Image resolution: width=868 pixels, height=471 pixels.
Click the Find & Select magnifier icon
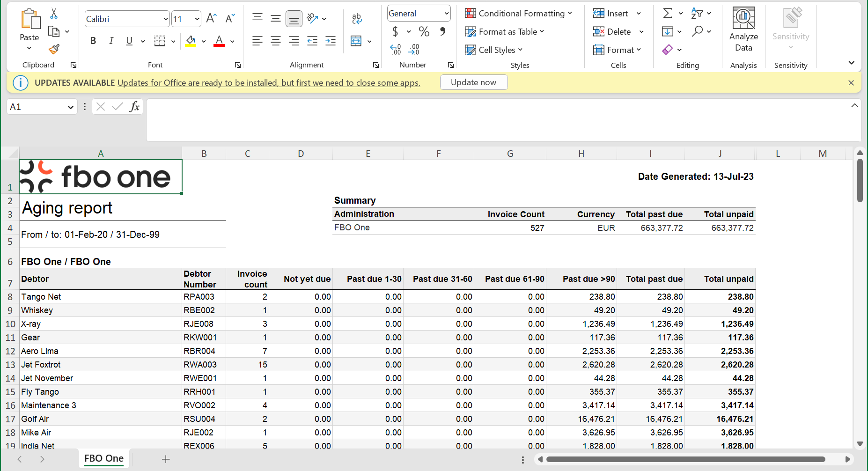697,31
